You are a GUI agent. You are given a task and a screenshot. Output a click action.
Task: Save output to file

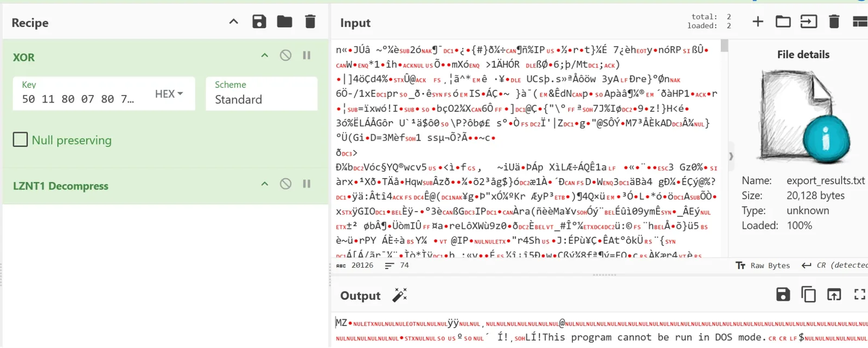(x=783, y=294)
